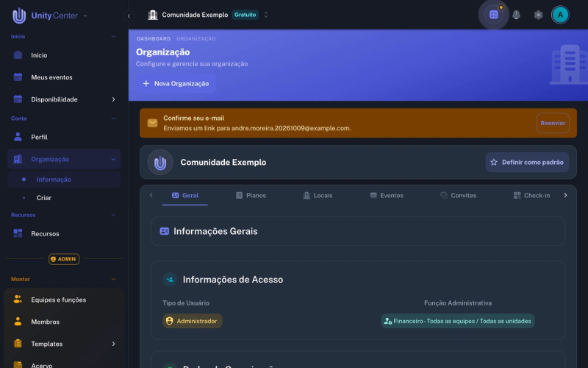Viewport: 588px width, 368px height.
Task: Switch to the Eventos tab
Action: click(x=387, y=196)
